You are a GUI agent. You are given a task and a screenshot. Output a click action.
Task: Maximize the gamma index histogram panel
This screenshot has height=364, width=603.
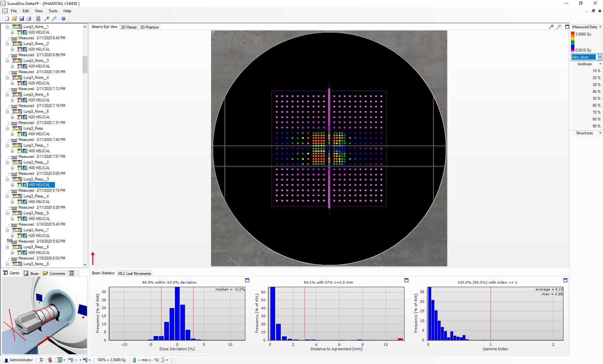(565, 280)
